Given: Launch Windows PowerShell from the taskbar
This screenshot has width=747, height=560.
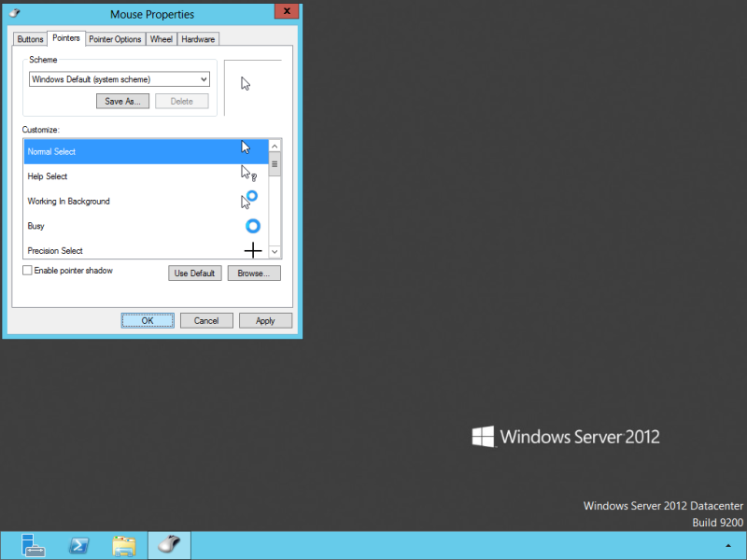Looking at the screenshot, I should coord(78,545).
